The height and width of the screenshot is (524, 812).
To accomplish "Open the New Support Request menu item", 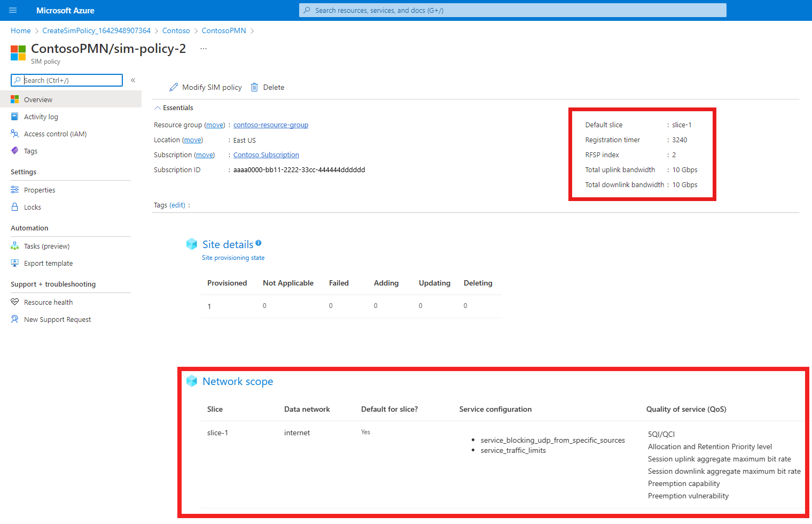I will pyautogui.click(x=71, y=319).
